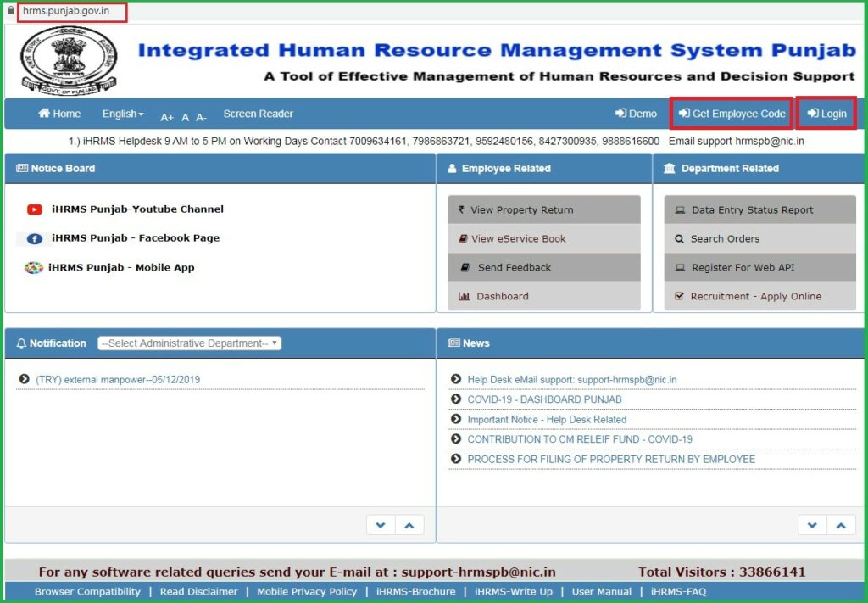Go to Home in navigation bar
Viewport: 868px width, 603px height.
[x=59, y=114]
